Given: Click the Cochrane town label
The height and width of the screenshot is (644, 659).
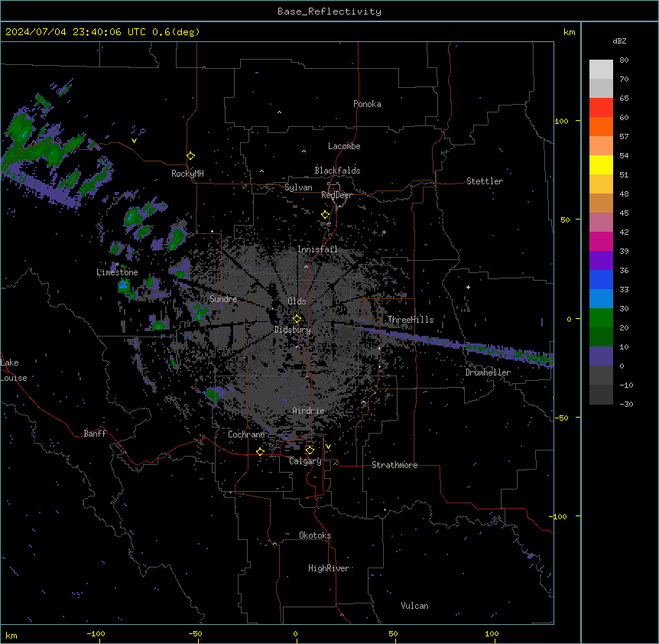Looking at the screenshot, I should 246,434.
